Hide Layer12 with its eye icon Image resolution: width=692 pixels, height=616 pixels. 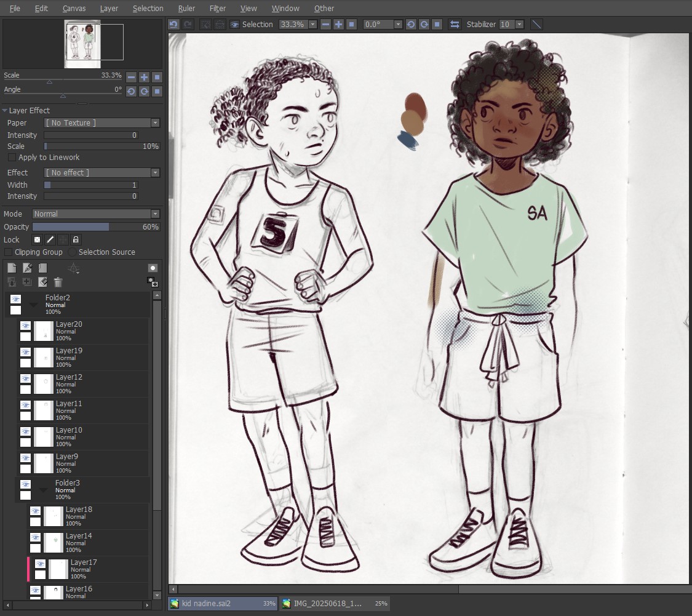click(x=26, y=379)
